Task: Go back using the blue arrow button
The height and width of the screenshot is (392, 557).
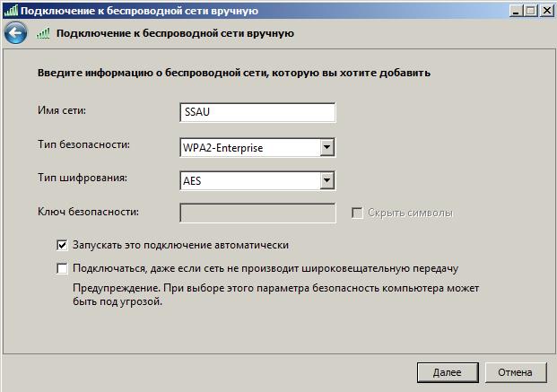Action: [15, 33]
